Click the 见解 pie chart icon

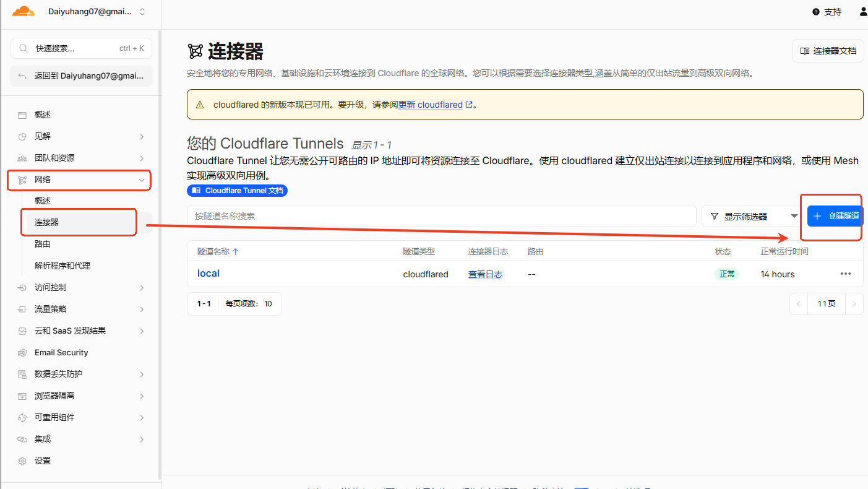tap(22, 137)
